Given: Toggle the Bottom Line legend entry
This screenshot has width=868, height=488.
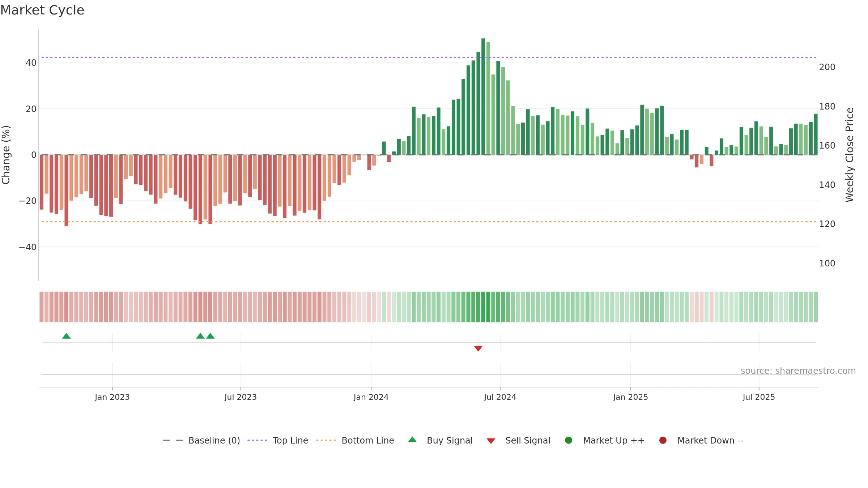Looking at the screenshot, I should [x=355, y=440].
